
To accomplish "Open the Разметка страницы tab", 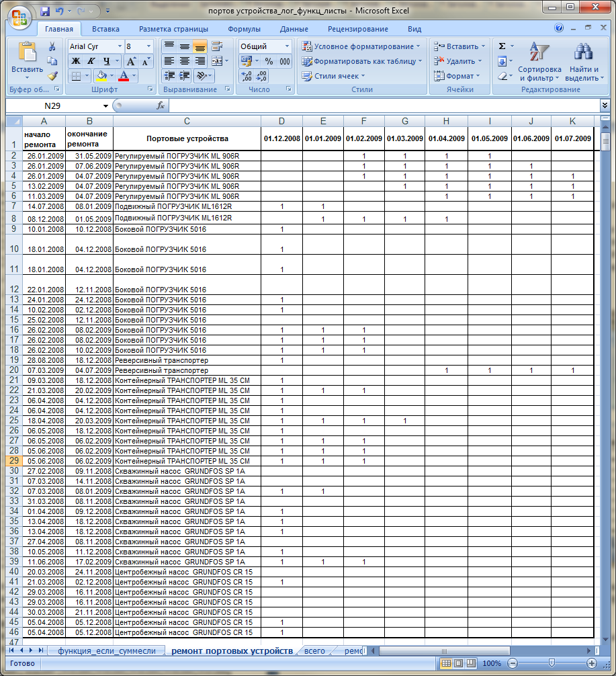I will [x=173, y=29].
